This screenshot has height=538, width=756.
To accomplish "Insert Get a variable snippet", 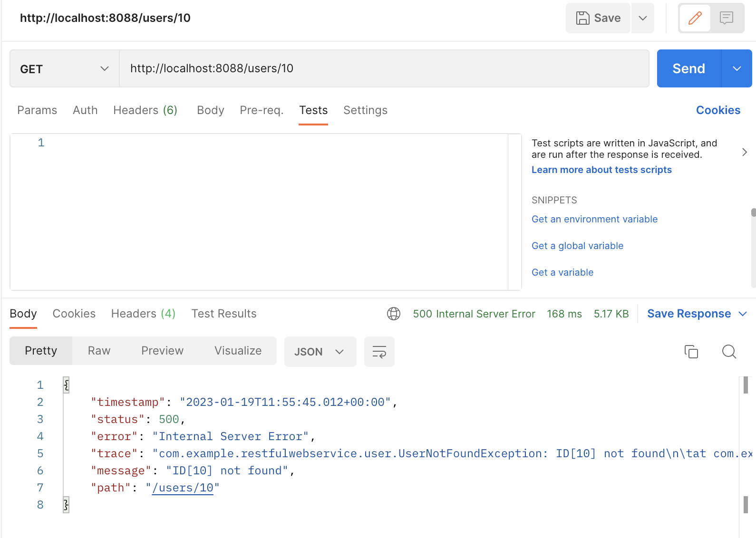I will point(562,272).
